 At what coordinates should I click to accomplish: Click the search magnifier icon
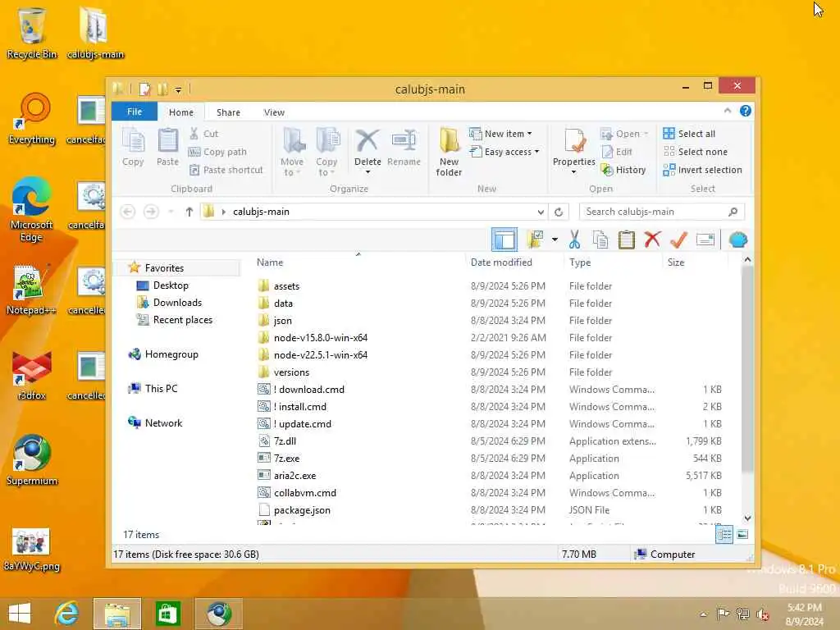click(x=733, y=212)
